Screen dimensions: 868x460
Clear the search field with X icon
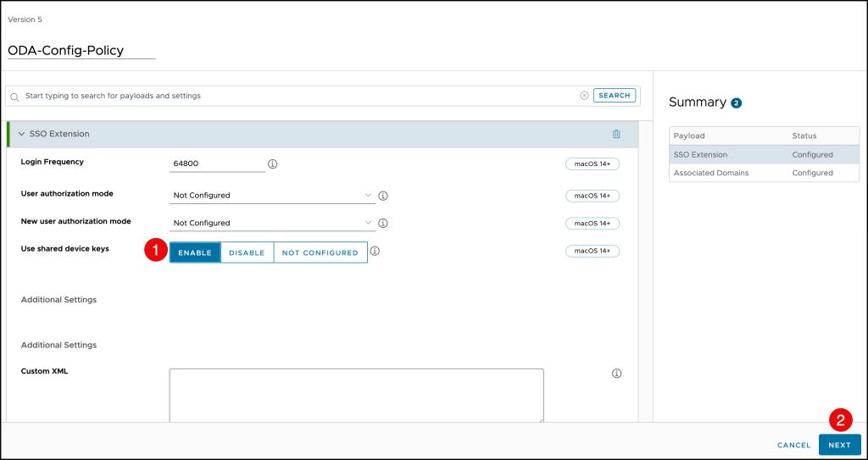click(584, 96)
